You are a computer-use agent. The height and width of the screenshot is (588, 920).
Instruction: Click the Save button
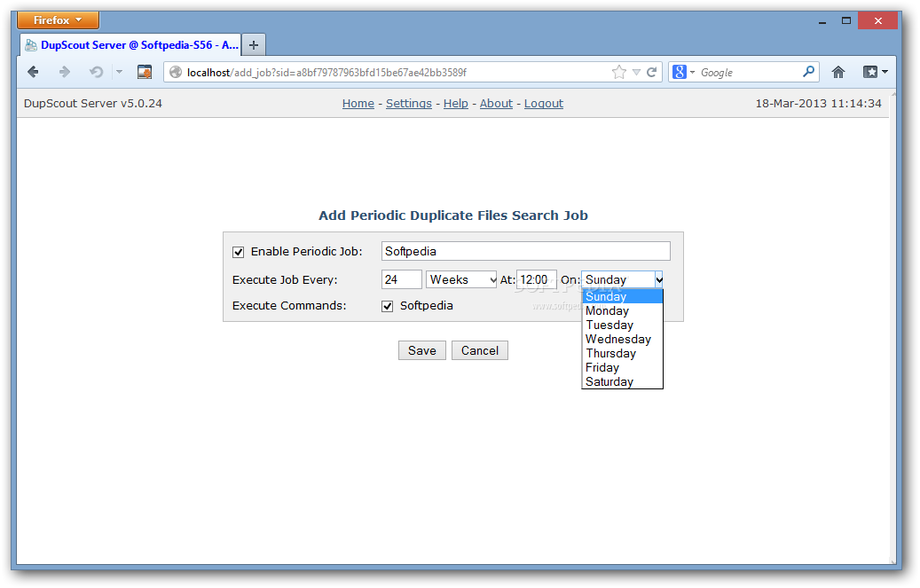click(x=422, y=350)
